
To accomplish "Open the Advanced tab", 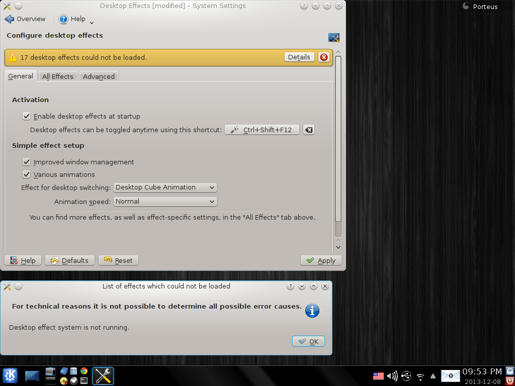I will pos(99,76).
